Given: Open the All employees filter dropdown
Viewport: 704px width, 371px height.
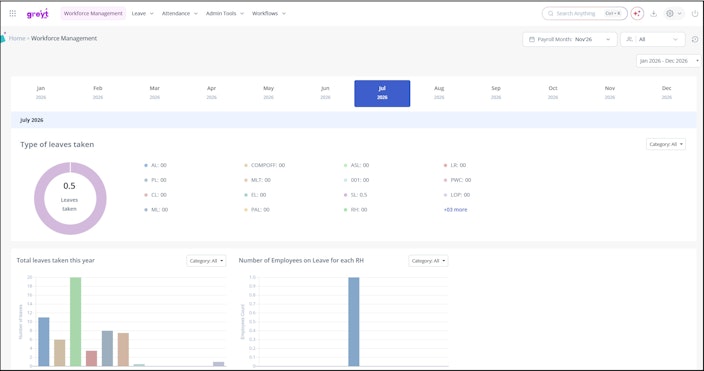Looking at the screenshot, I should [x=652, y=40].
